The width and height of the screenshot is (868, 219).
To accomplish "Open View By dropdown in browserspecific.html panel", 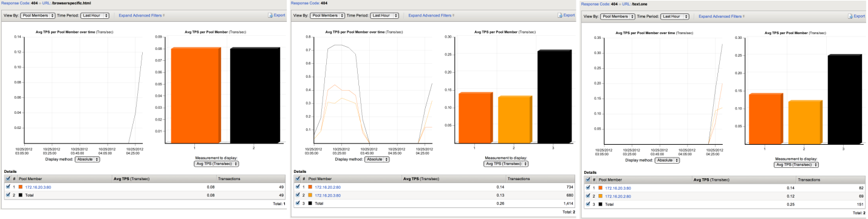I will [38, 15].
